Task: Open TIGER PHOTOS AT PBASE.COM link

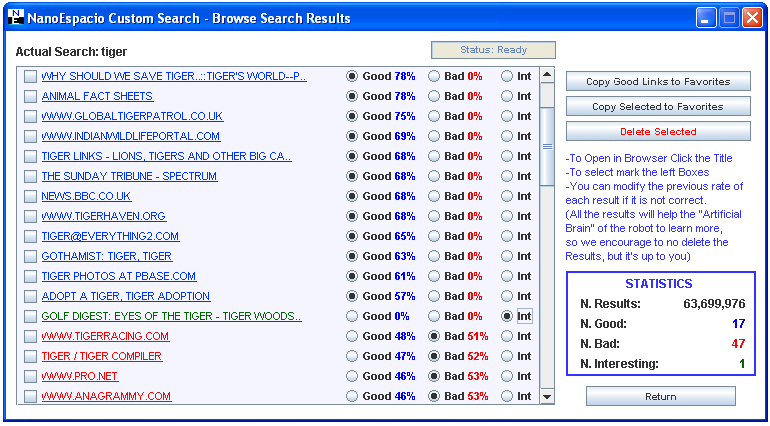Action: [x=119, y=277]
